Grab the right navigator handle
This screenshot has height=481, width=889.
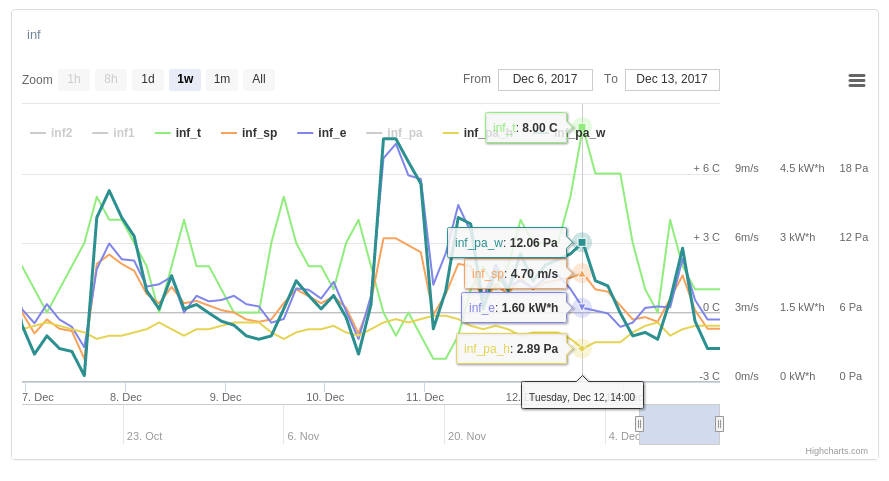[719, 424]
